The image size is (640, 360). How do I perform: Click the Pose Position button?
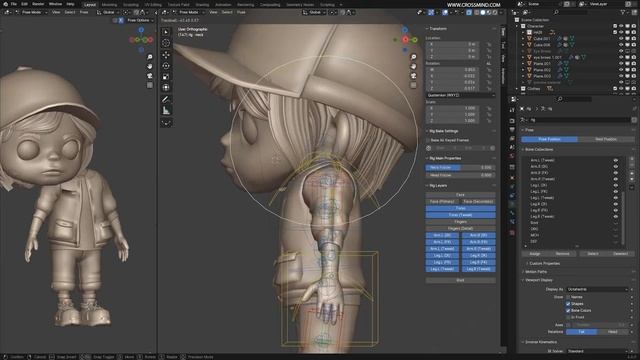click(549, 139)
